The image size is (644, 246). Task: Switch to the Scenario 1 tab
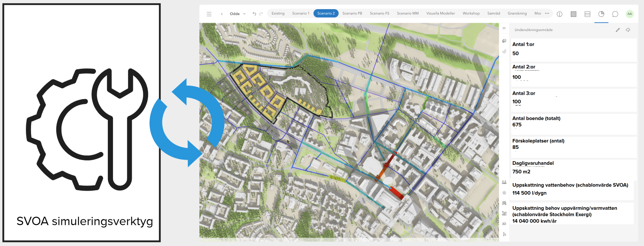[x=301, y=14]
